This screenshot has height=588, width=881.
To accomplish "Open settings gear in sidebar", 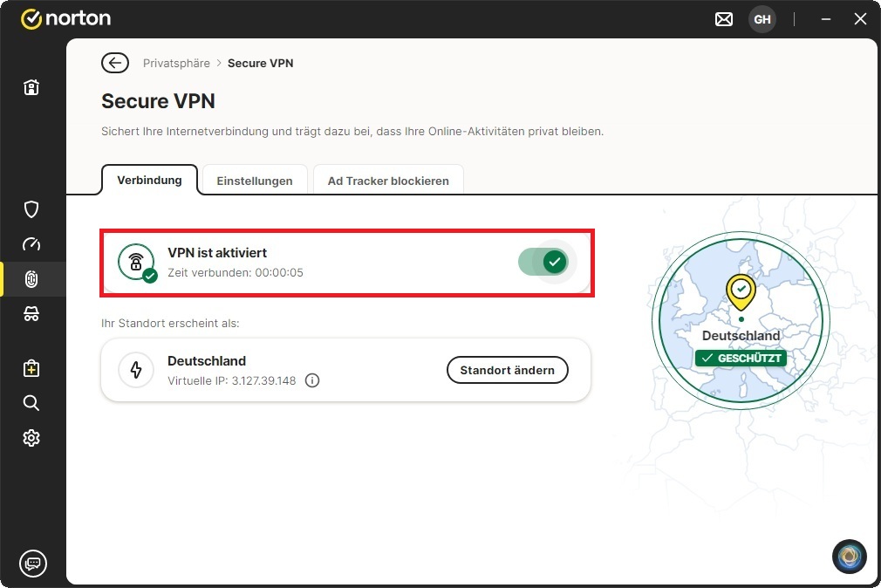I will click(31, 438).
